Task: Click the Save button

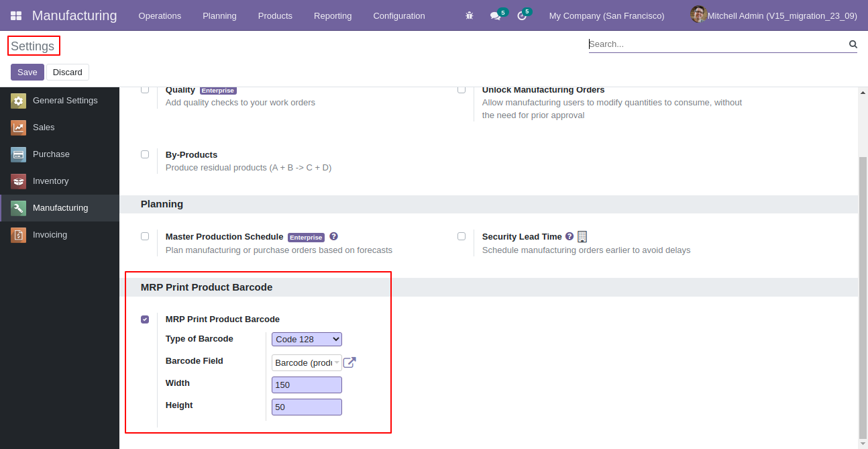Action: click(x=28, y=72)
